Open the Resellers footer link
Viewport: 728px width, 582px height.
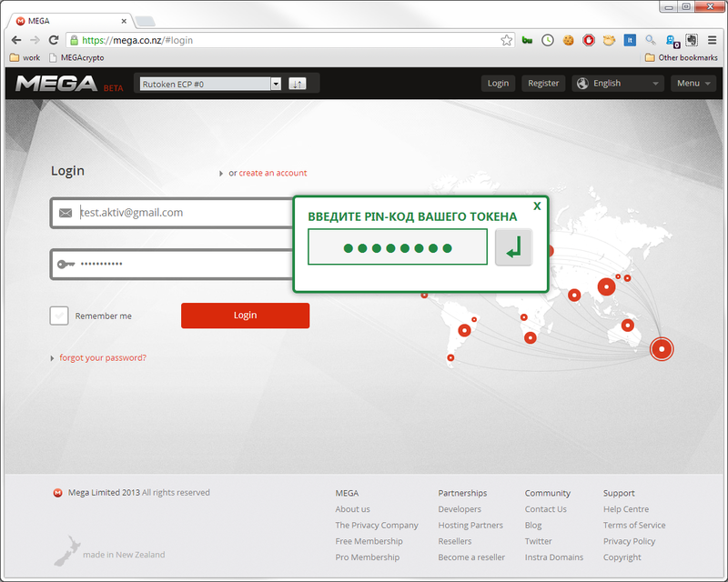(455, 541)
